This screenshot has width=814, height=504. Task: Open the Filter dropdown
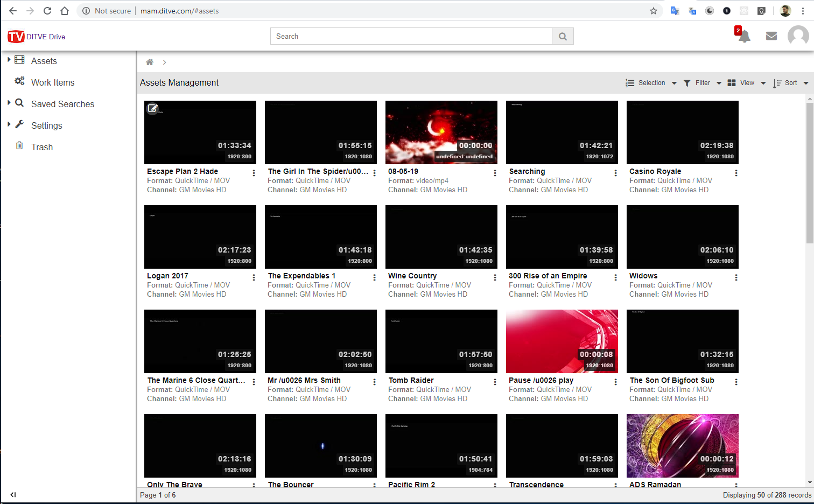(x=702, y=83)
